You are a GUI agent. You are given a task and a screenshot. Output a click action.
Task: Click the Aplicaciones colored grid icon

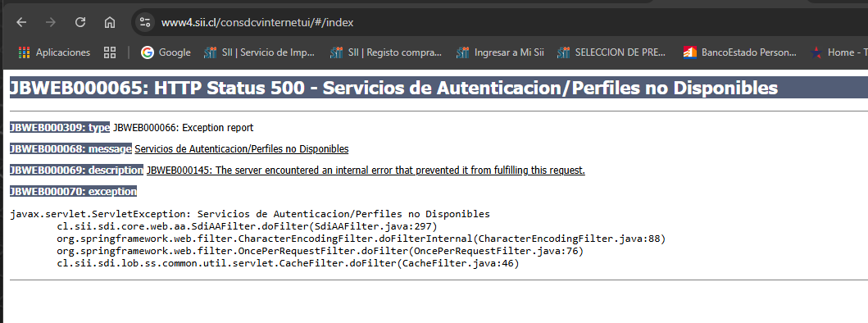point(24,52)
